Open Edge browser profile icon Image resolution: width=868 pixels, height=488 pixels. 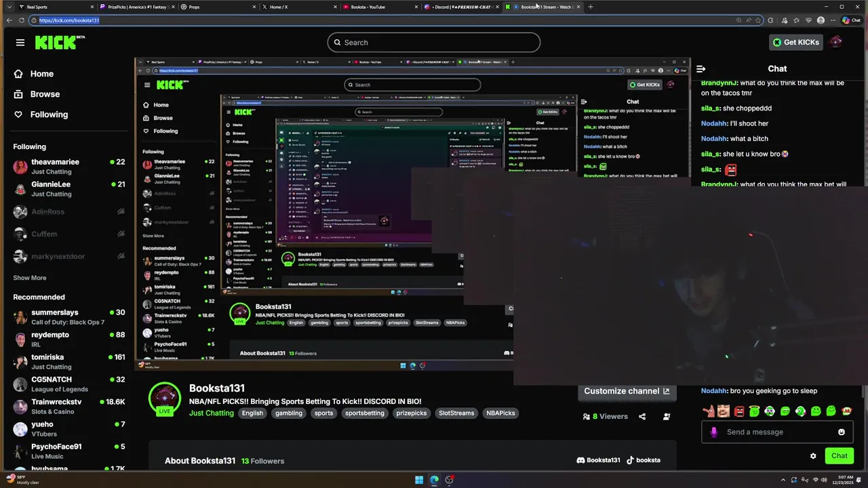click(x=821, y=20)
